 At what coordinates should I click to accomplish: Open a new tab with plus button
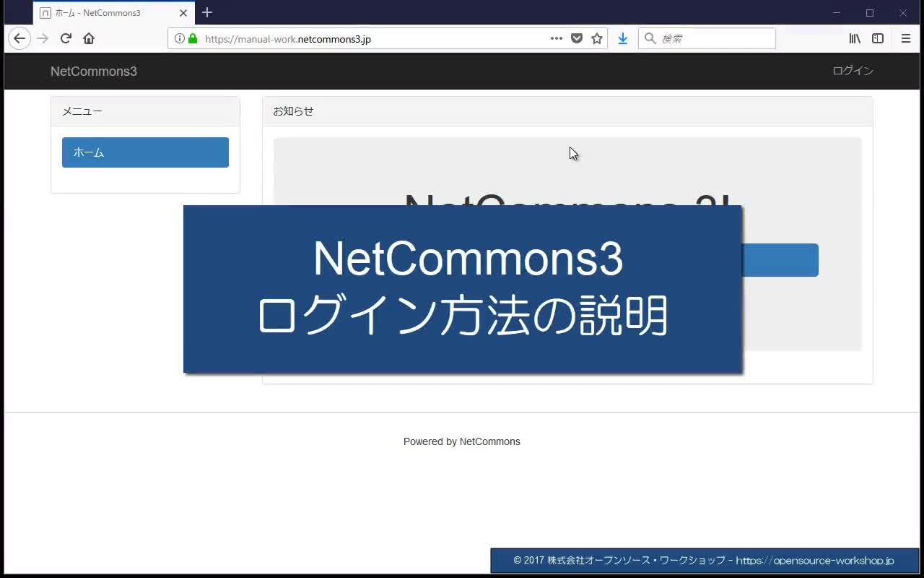[207, 12]
